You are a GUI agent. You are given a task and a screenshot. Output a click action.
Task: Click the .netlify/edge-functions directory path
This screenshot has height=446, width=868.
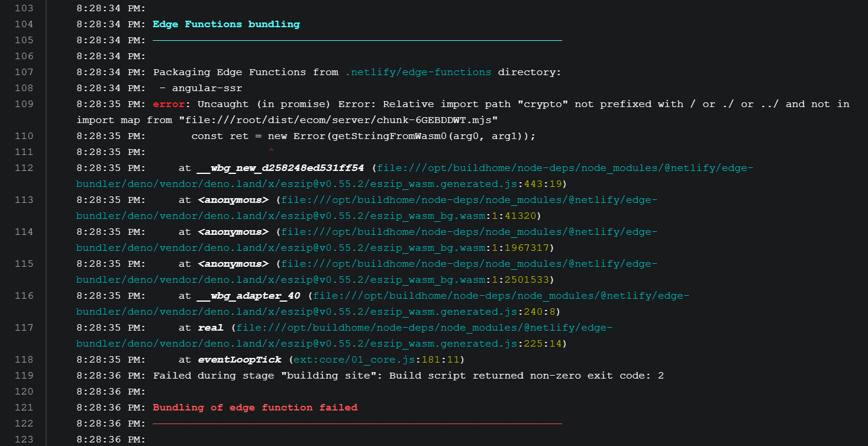pyautogui.click(x=418, y=72)
